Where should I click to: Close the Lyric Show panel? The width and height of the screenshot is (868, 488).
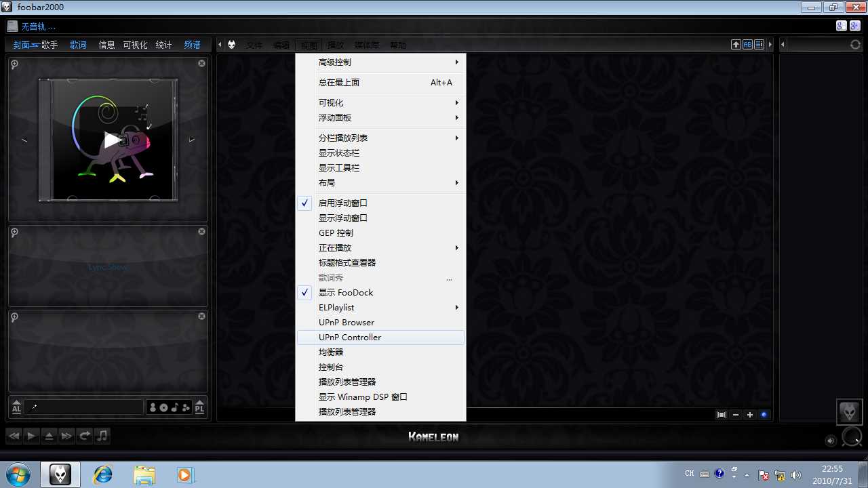(201, 231)
